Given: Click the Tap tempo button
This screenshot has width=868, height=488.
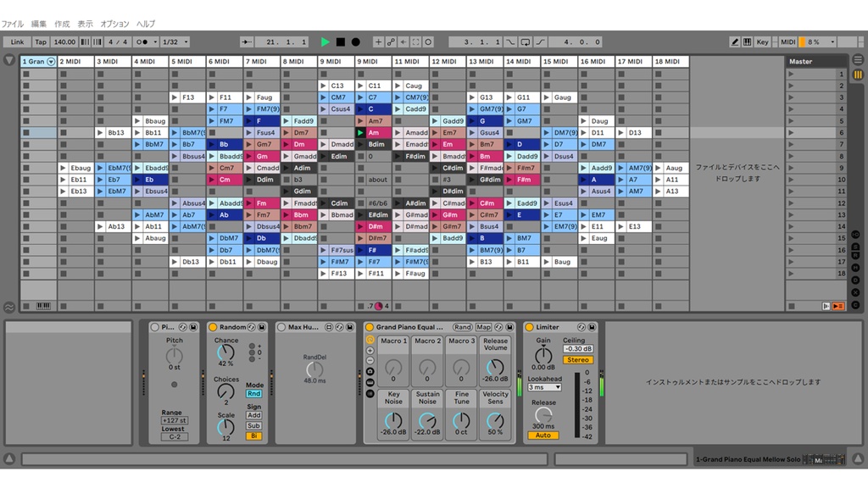Looking at the screenshot, I should (x=41, y=42).
